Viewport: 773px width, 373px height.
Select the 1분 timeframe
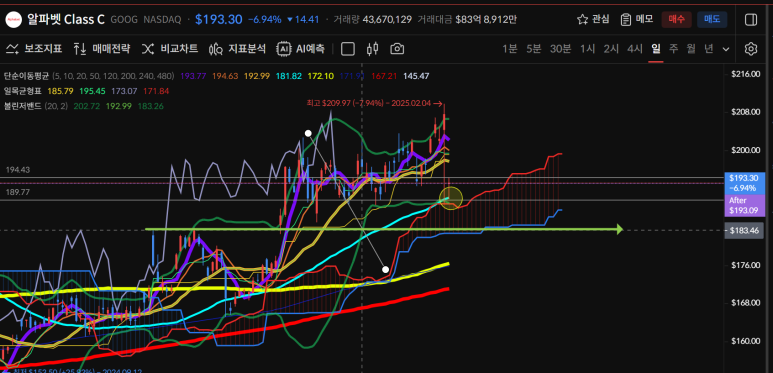510,49
